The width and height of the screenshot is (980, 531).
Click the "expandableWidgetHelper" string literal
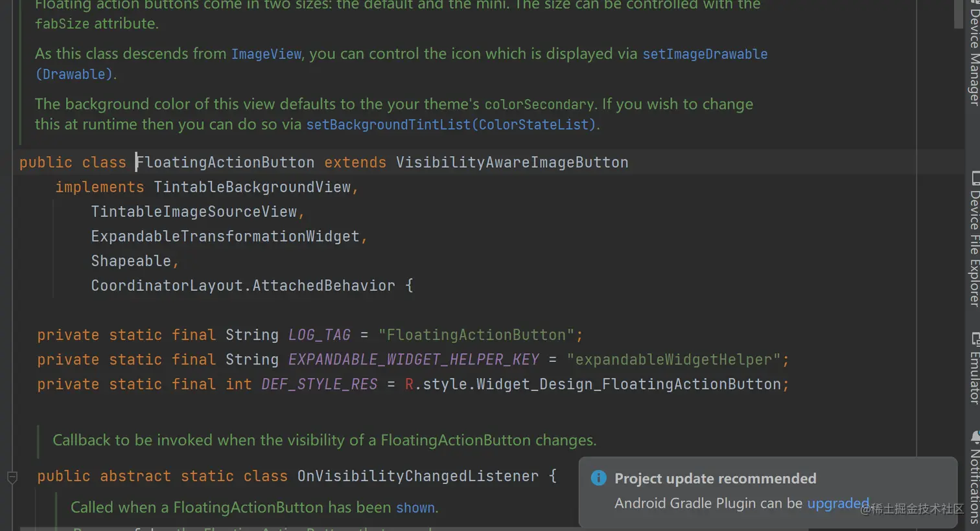pyautogui.click(x=673, y=359)
